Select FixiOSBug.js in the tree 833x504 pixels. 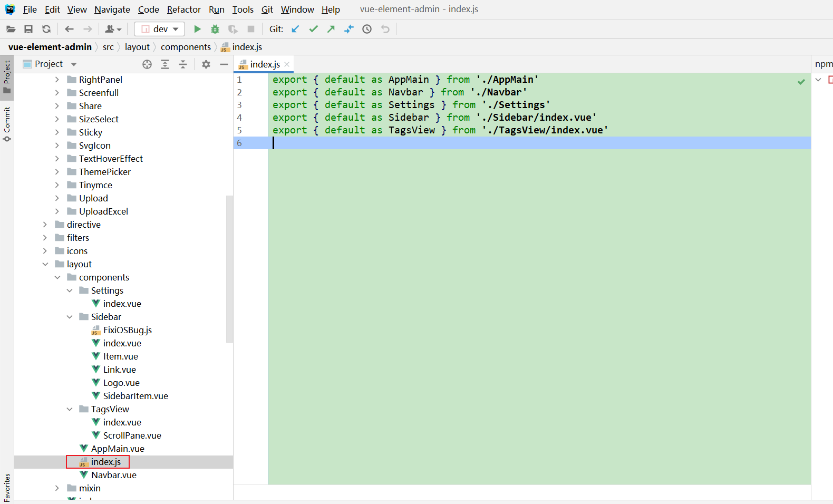coord(127,330)
